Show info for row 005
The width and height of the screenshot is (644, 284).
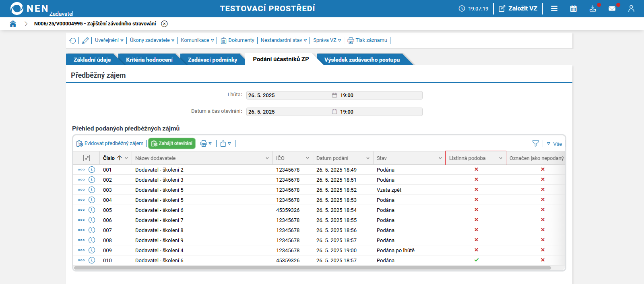pos(92,210)
